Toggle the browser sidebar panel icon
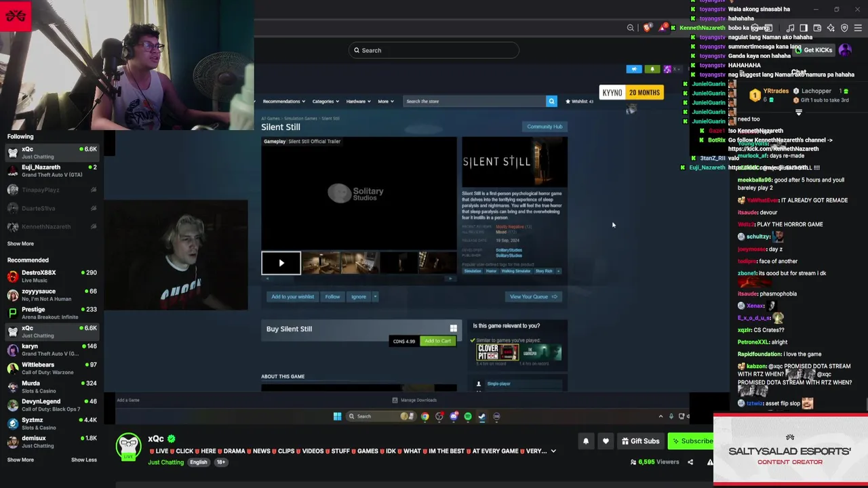 pos(804,28)
